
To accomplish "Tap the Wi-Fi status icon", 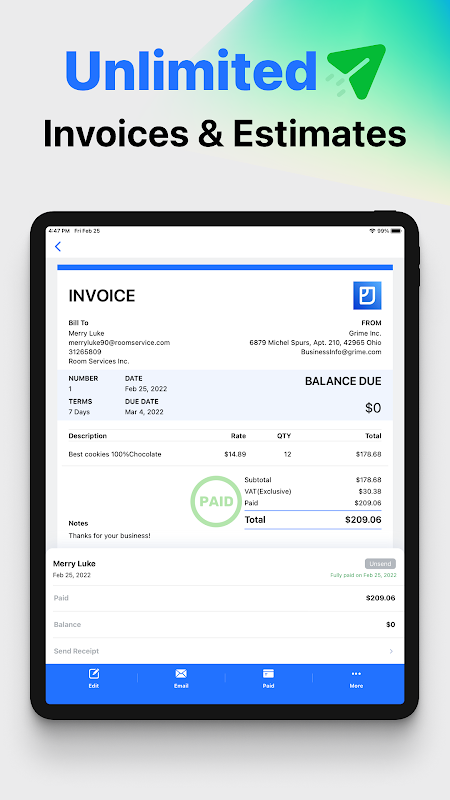I will click(372, 231).
